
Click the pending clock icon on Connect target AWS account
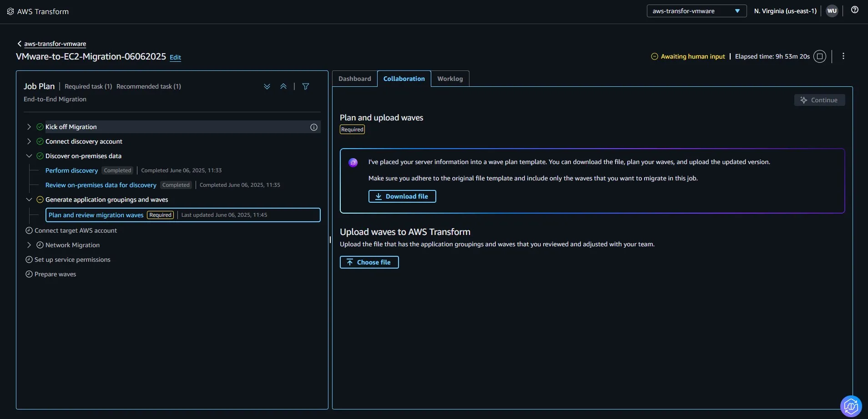[x=29, y=230]
